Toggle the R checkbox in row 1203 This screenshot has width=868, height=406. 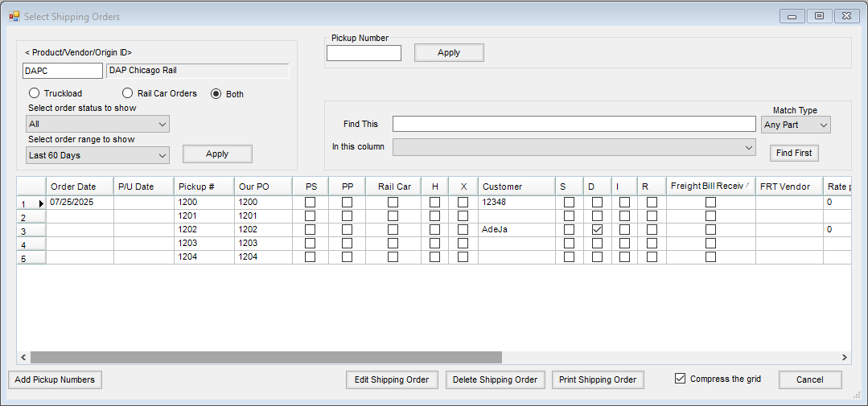pos(652,244)
